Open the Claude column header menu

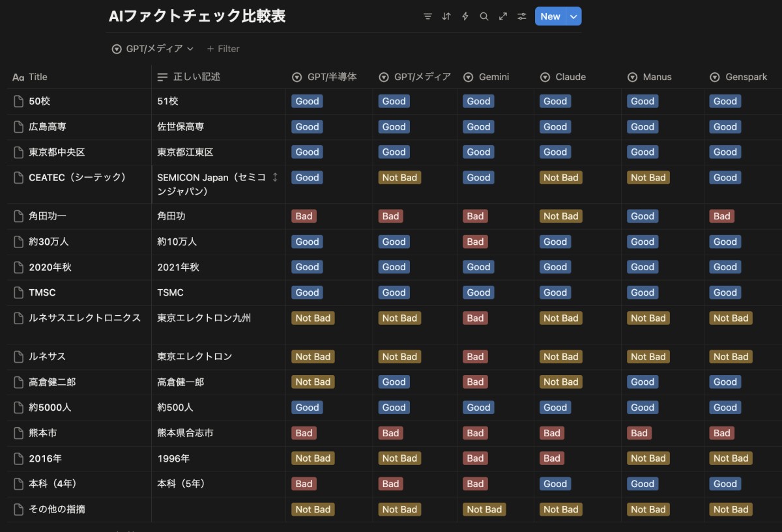click(x=563, y=77)
